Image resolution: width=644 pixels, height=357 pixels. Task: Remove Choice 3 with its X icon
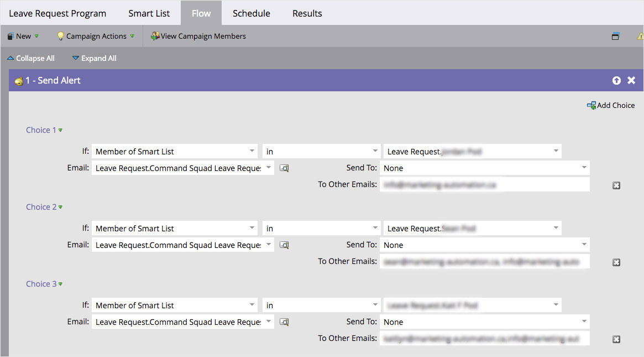coord(616,339)
